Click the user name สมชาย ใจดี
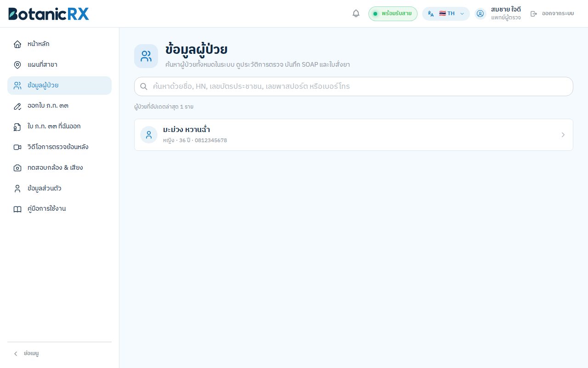Screen dimensions: 588x368 click(506, 9)
